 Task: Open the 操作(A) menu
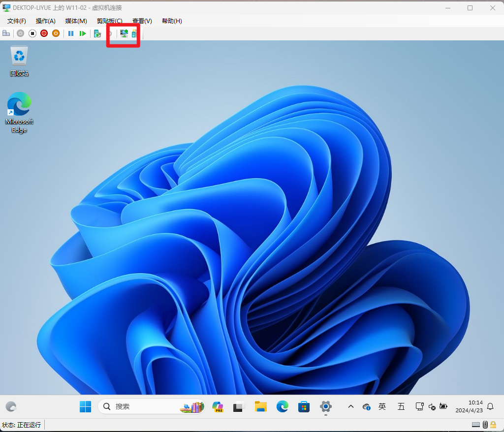(46, 21)
